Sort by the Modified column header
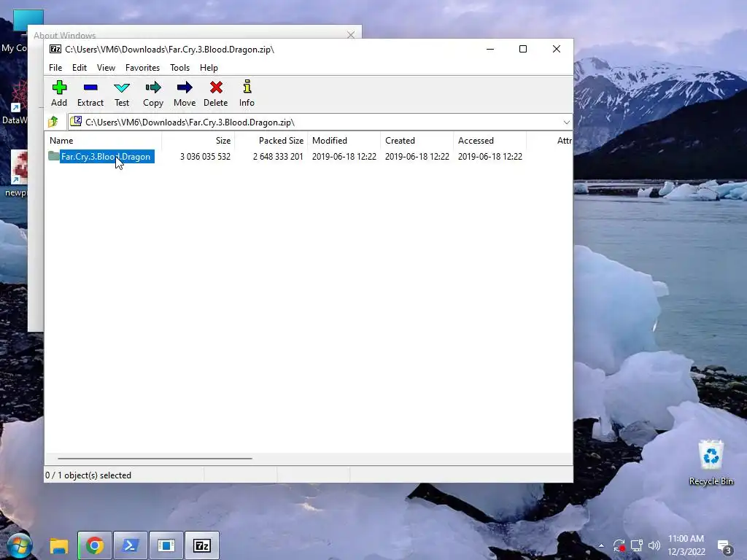747x560 pixels. [x=344, y=141]
